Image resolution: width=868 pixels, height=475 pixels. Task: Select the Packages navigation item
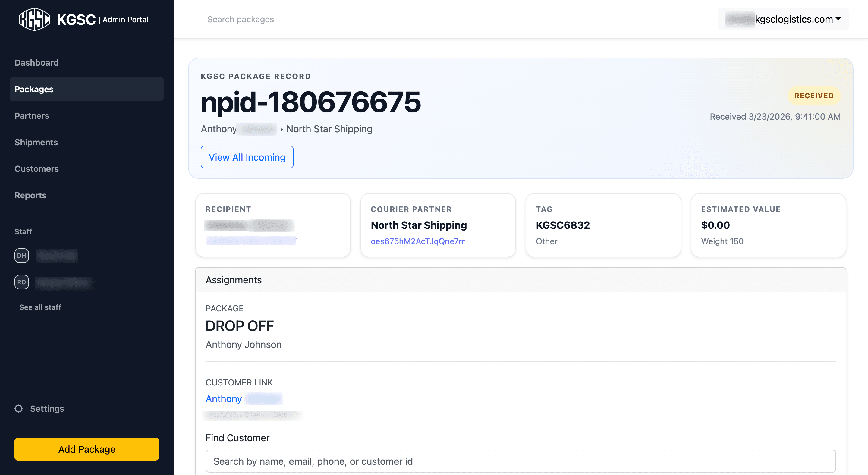[x=34, y=89]
